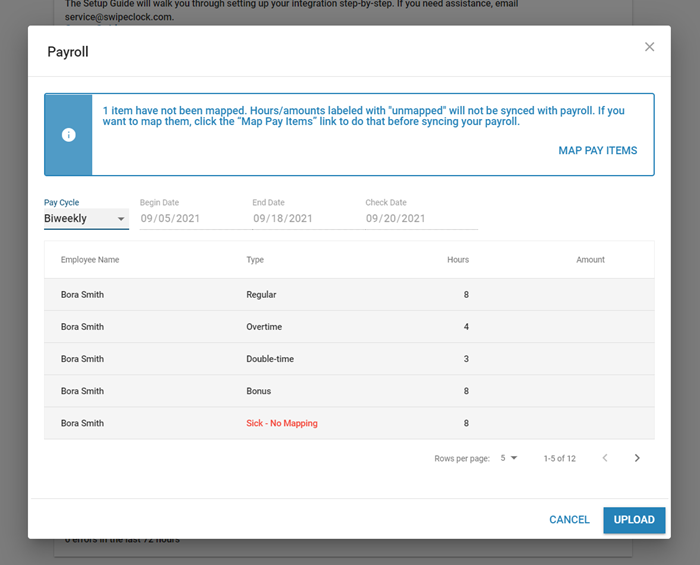
Task: Select the Bora Smith Regular row
Action: (349, 295)
